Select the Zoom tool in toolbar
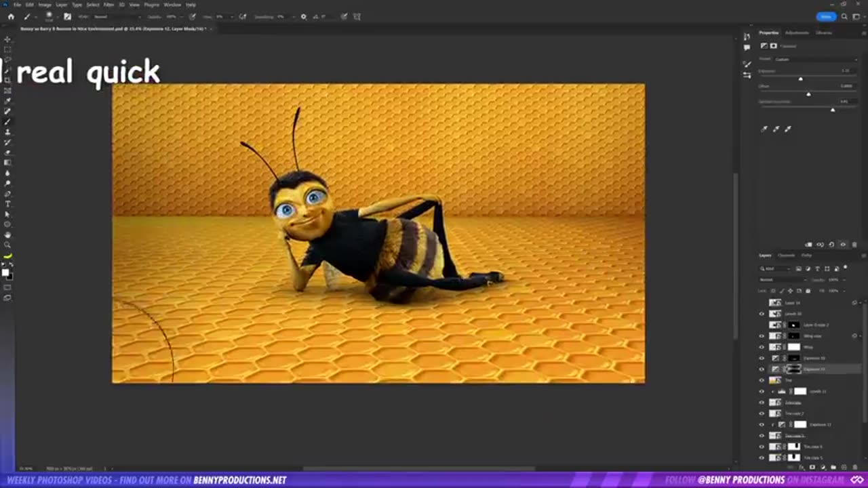 (x=7, y=245)
